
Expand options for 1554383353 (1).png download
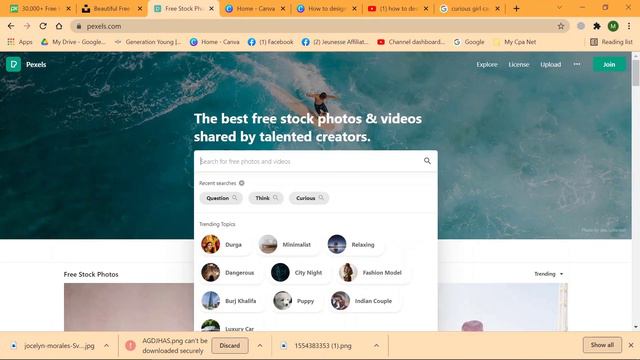pyautogui.click(x=376, y=346)
